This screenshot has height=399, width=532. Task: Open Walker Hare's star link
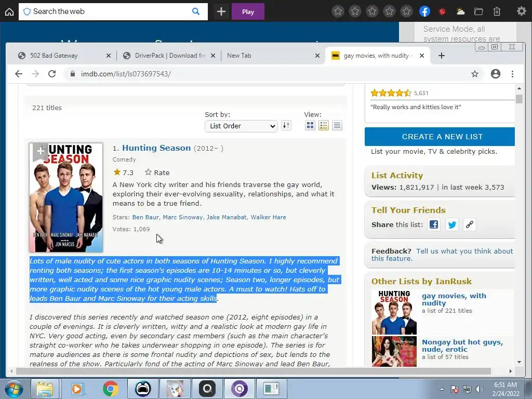coord(269,217)
